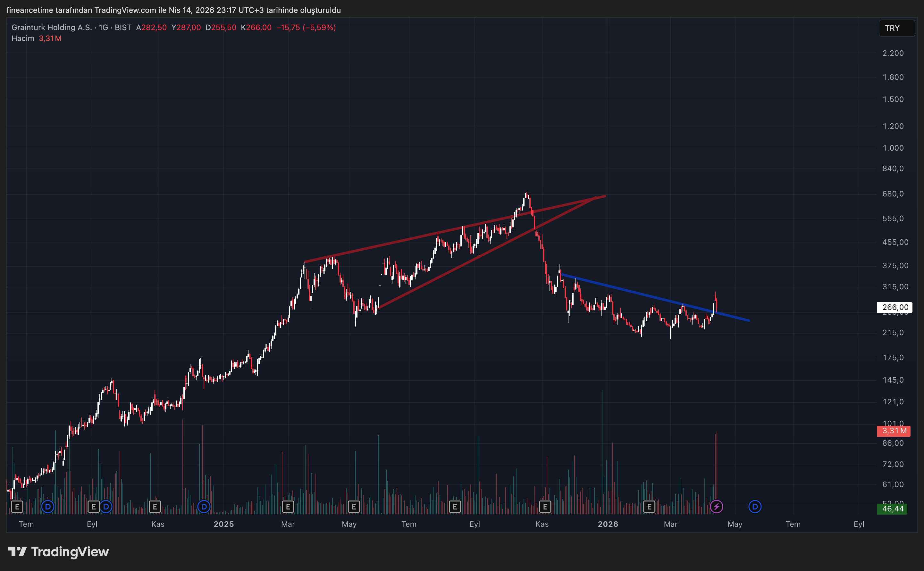
Task: Click the last E marker before Mar 2026
Action: (649, 506)
